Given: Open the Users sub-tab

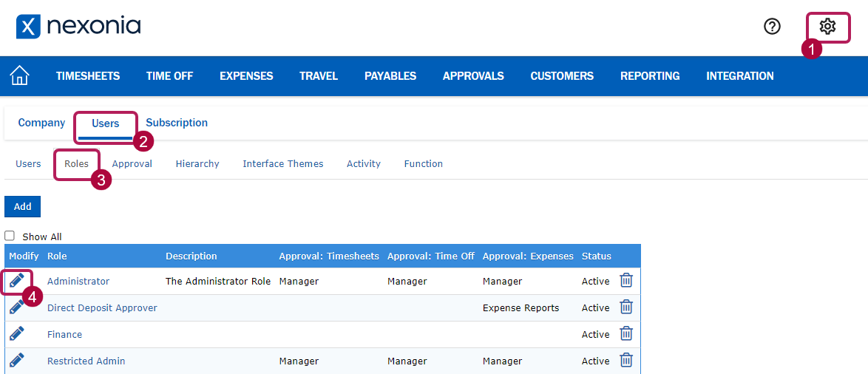Looking at the screenshot, I should tap(28, 164).
